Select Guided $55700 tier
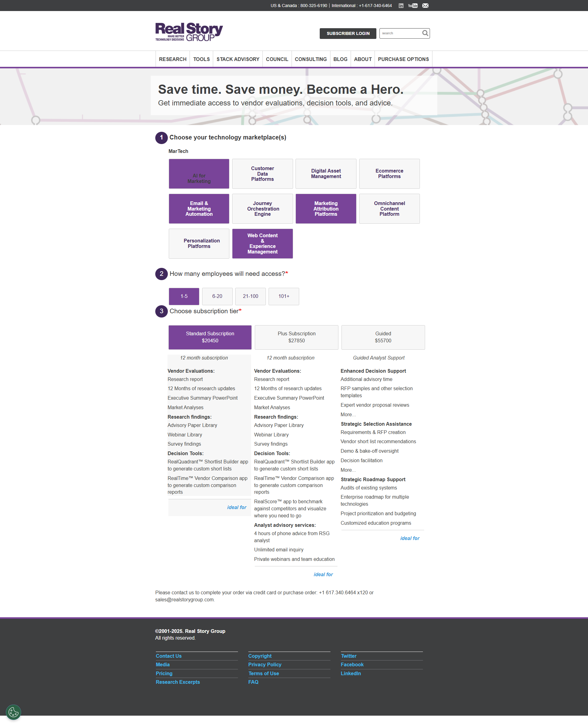Viewport: 588px width, 723px height. [383, 337]
